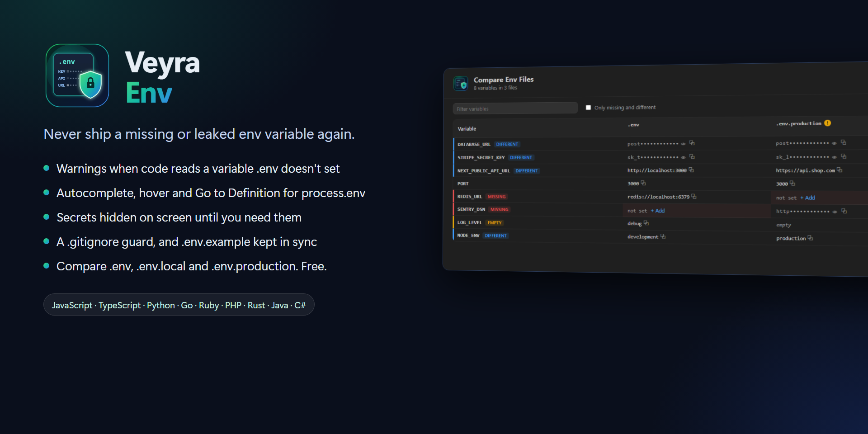The width and height of the screenshot is (868, 434).
Task: Copy the production NODE_ENV value
Action: click(x=810, y=237)
